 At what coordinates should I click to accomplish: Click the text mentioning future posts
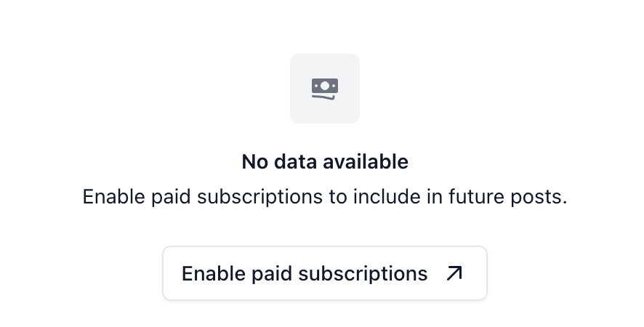(324, 197)
